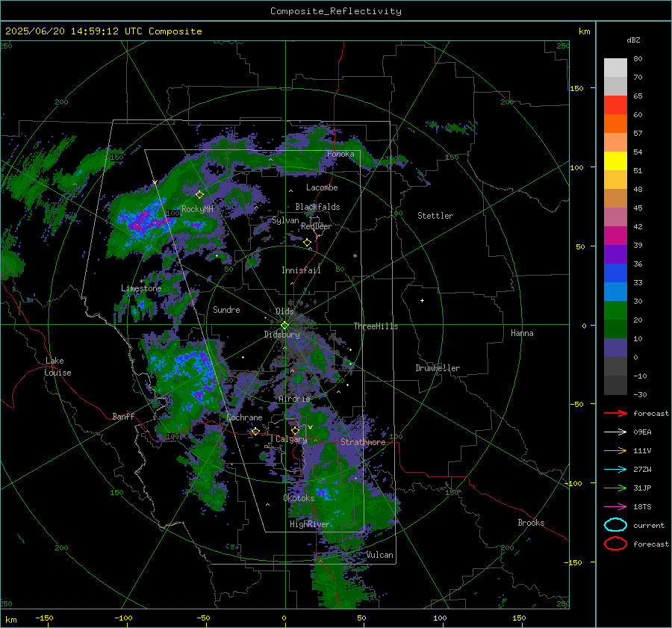This screenshot has width=672, height=628.
Task: Click the green 31JP arrow icon
Action: click(615, 488)
